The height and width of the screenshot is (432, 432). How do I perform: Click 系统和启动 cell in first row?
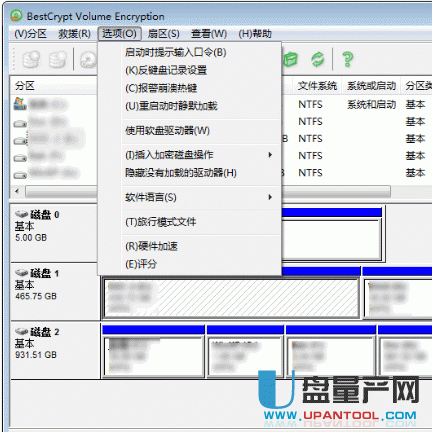tap(371, 105)
